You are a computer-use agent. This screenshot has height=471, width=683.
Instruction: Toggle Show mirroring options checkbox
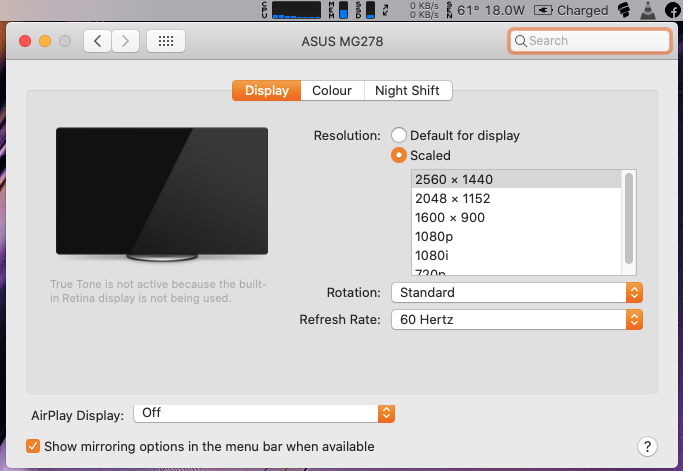[x=33, y=446]
